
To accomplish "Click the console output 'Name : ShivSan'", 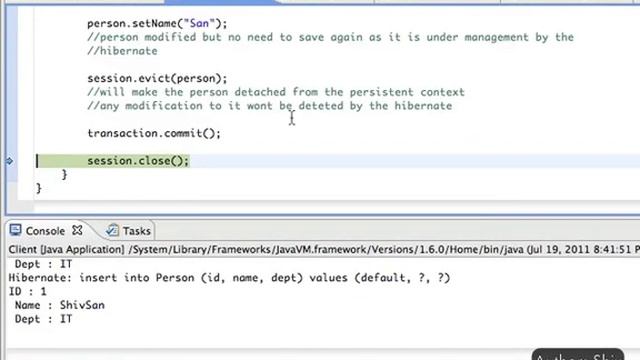I will [60, 305].
